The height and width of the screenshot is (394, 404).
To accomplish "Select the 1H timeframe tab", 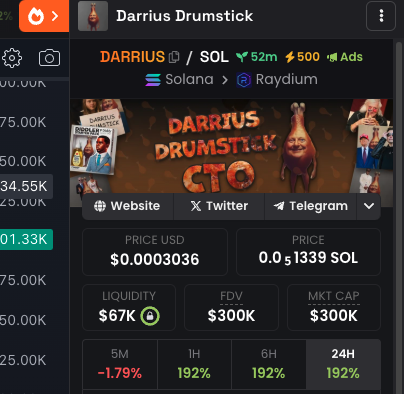I will (x=194, y=364).
